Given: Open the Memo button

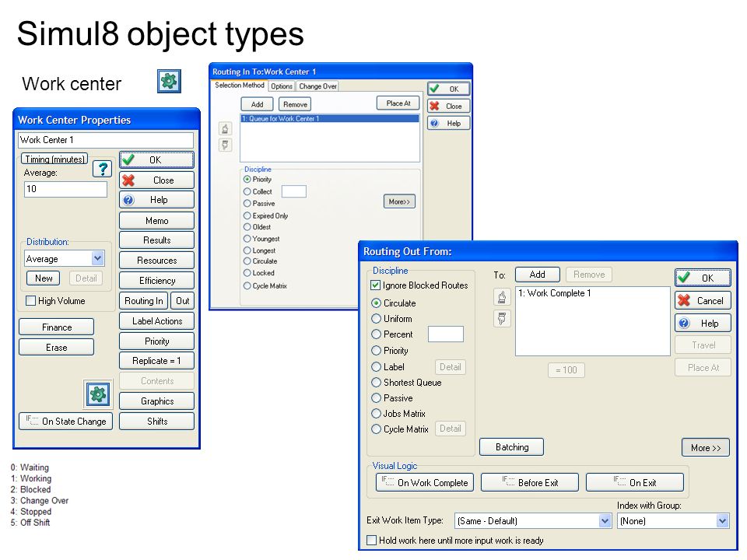Looking at the screenshot, I should (x=156, y=221).
